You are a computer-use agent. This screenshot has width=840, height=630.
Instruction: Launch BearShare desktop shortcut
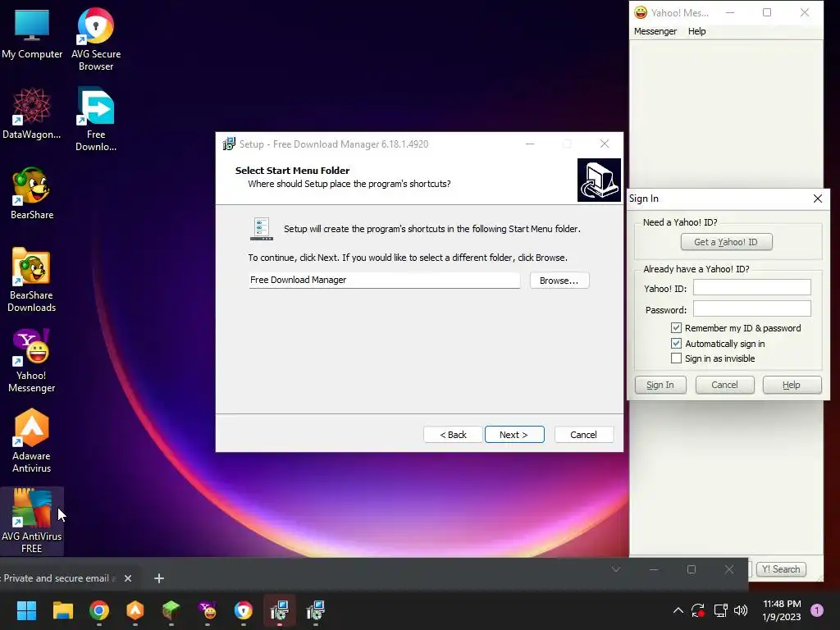pos(32,194)
